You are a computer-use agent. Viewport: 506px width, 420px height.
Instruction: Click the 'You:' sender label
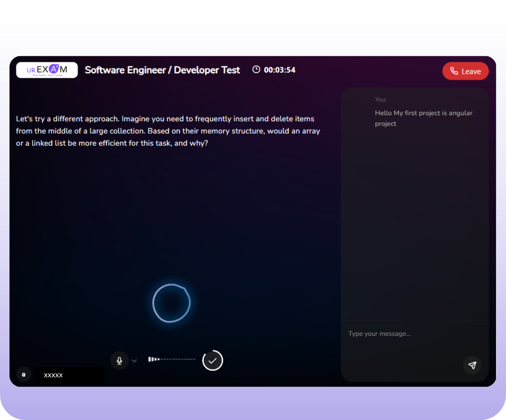[x=381, y=99]
